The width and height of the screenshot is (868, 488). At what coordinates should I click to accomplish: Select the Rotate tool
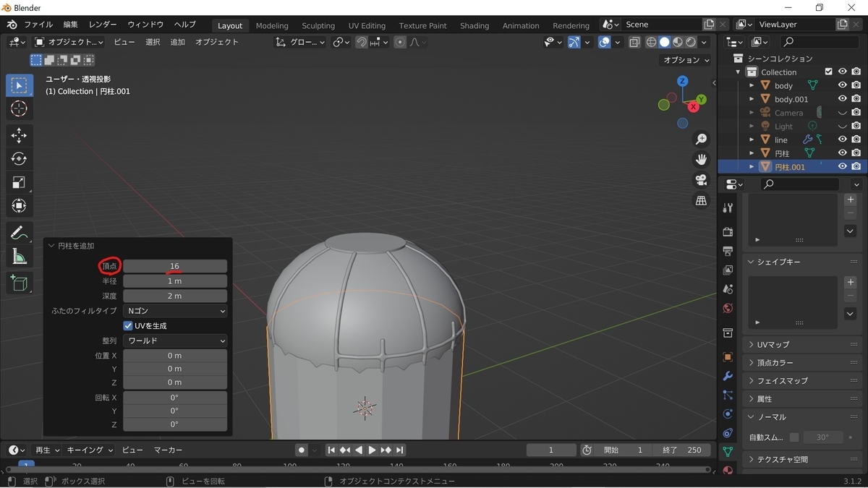click(x=20, y=158)
